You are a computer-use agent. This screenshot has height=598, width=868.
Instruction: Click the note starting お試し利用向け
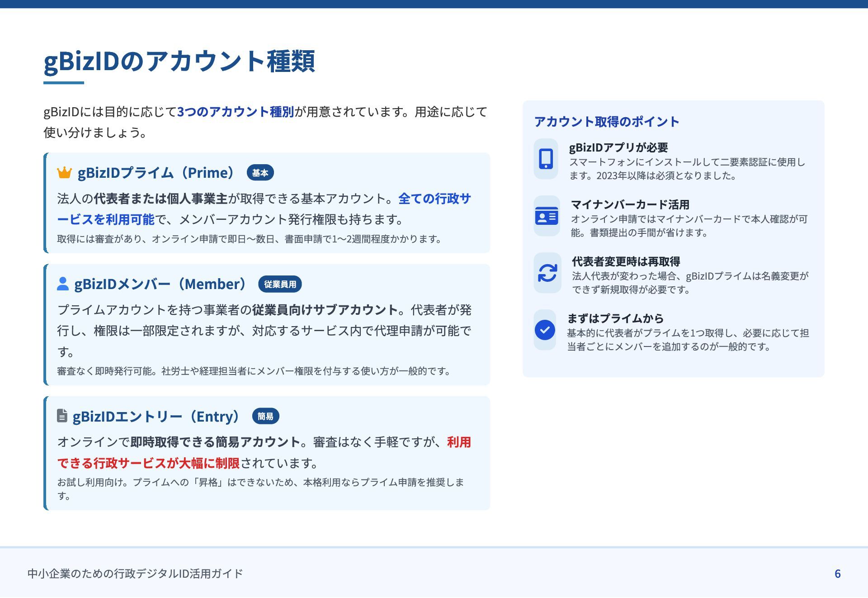[260, 489]
